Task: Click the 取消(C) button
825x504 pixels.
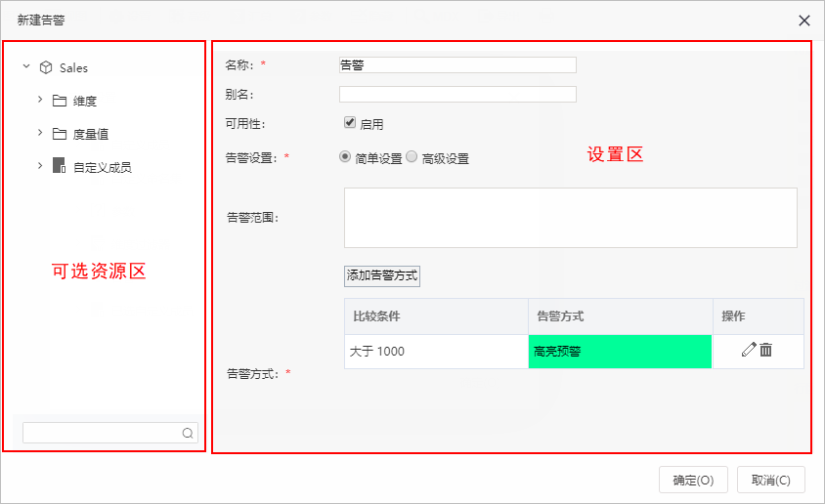Action: click(771, 480)
